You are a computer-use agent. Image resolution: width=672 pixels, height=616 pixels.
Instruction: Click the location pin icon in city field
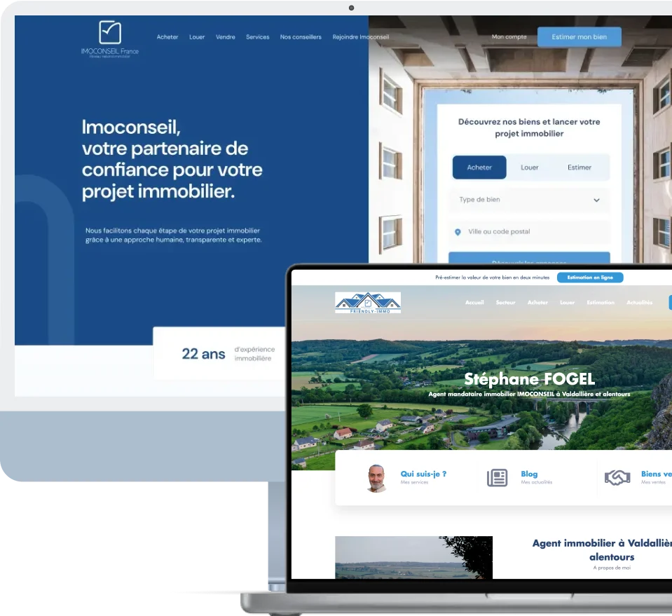pos(457,232)
